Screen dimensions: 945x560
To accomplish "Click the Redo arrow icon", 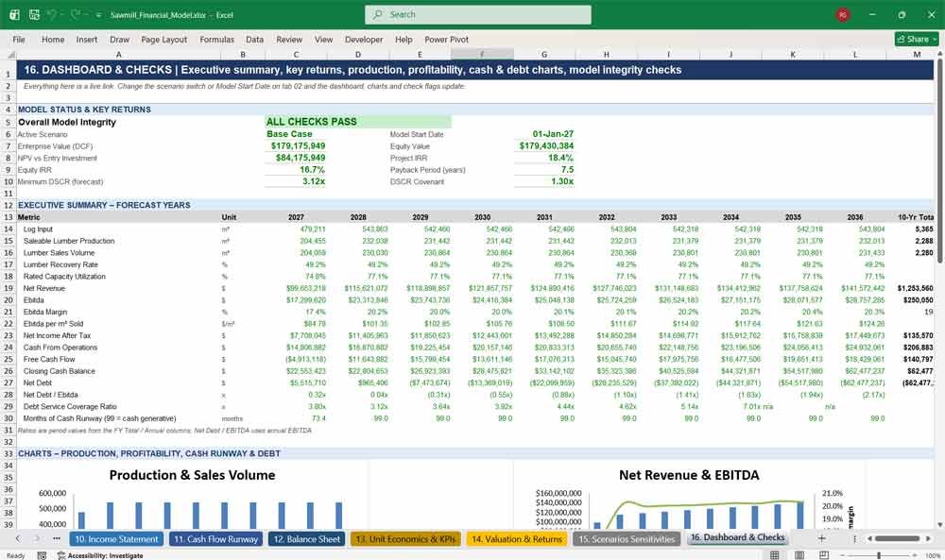I will tap(76, 14).
